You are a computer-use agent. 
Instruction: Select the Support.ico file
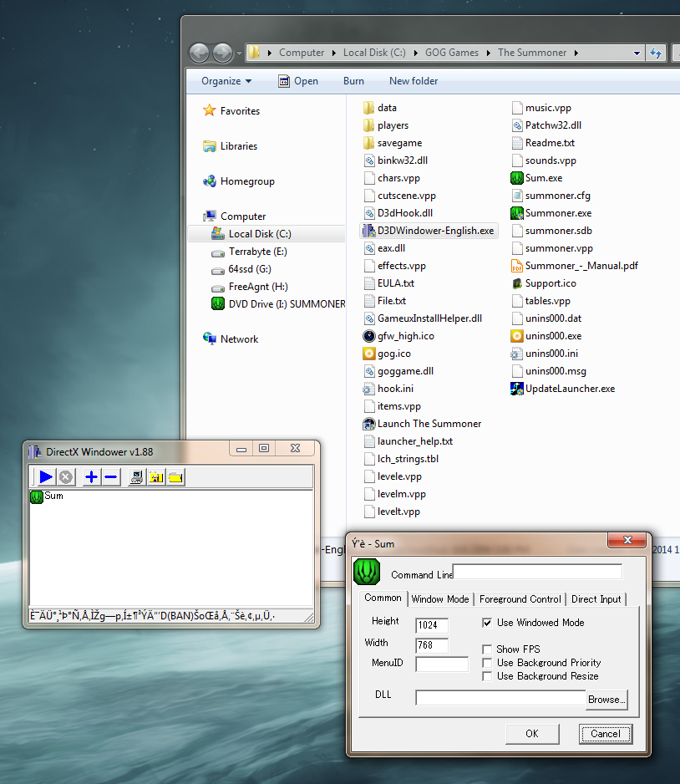(x=544, y=283)
